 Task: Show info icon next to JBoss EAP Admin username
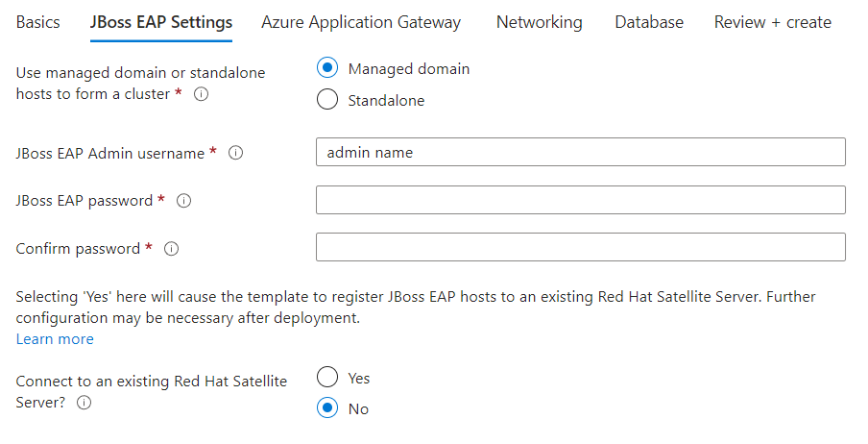[236, 153]
